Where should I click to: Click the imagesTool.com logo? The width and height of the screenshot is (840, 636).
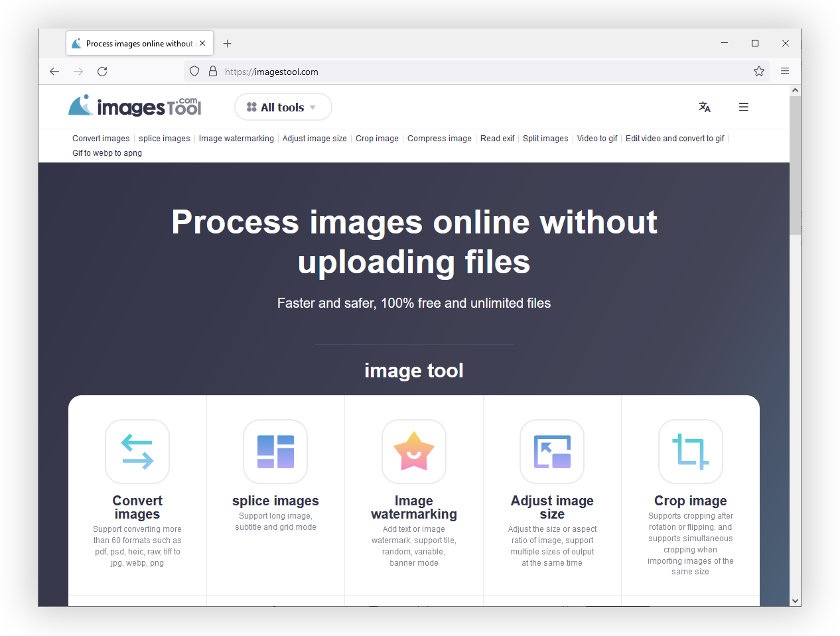pos(134,106)
